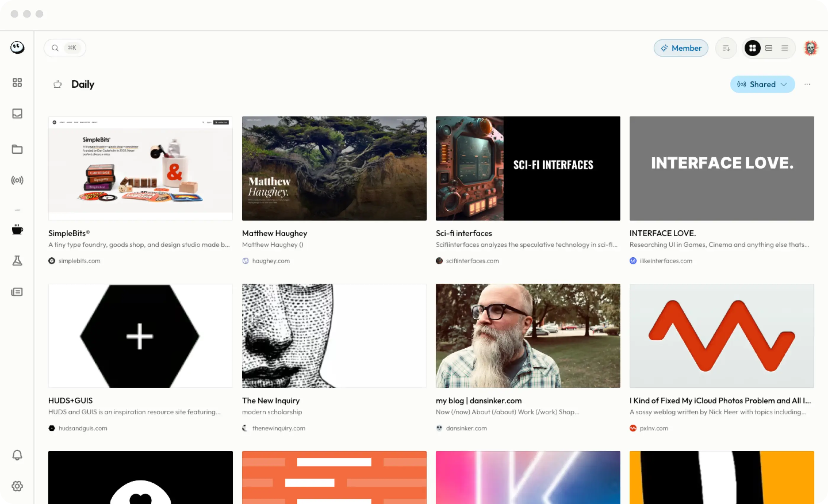Click the Sci-fi interfaces card title
Screen dimensions: 828x504
pos(464,233)
